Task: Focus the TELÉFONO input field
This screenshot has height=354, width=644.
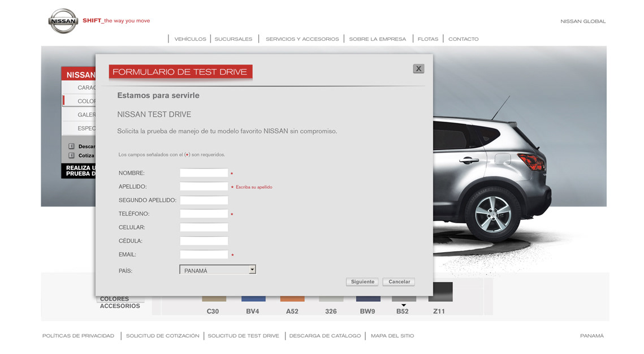Action: [x=204, y=214]
